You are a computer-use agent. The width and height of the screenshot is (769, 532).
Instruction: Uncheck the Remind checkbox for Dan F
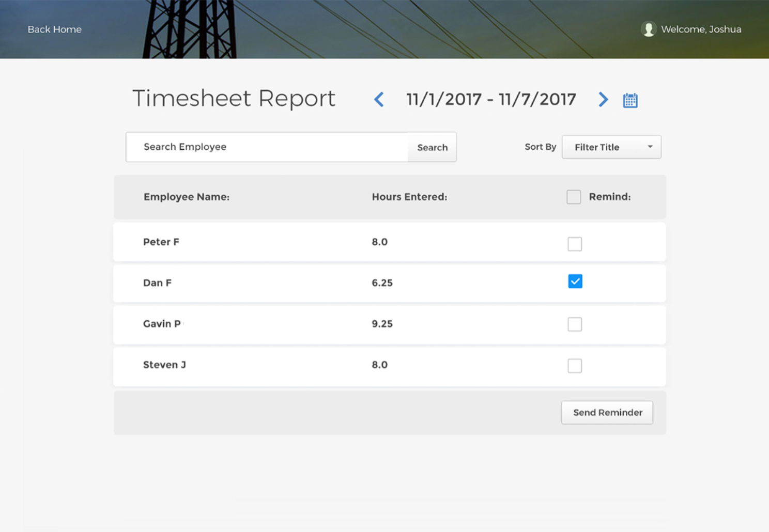(575, 281)
